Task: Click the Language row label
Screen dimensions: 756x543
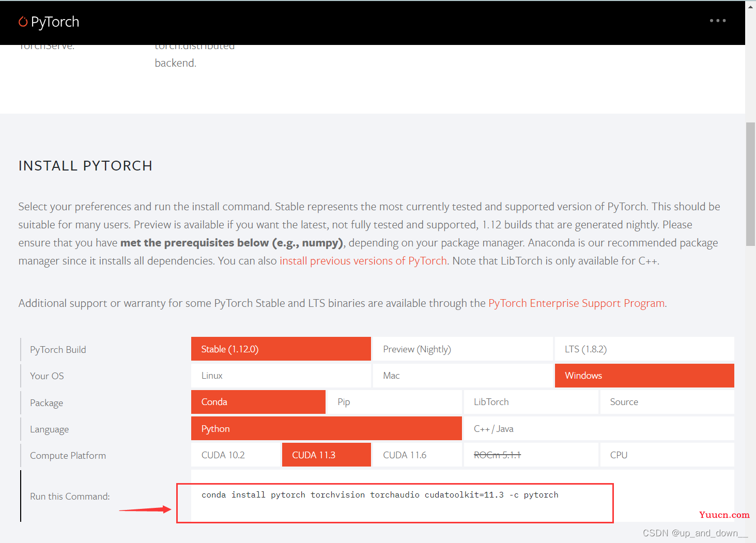Action: point(49,429)
